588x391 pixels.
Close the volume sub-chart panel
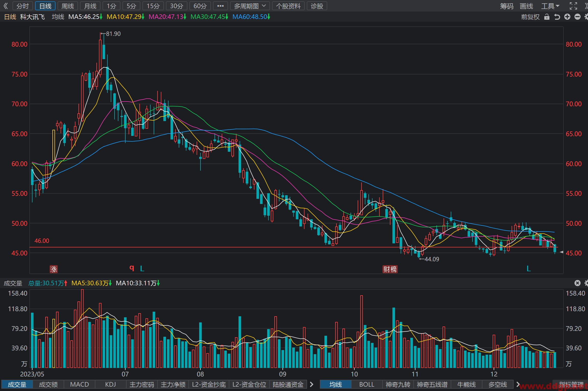(578, 283)
